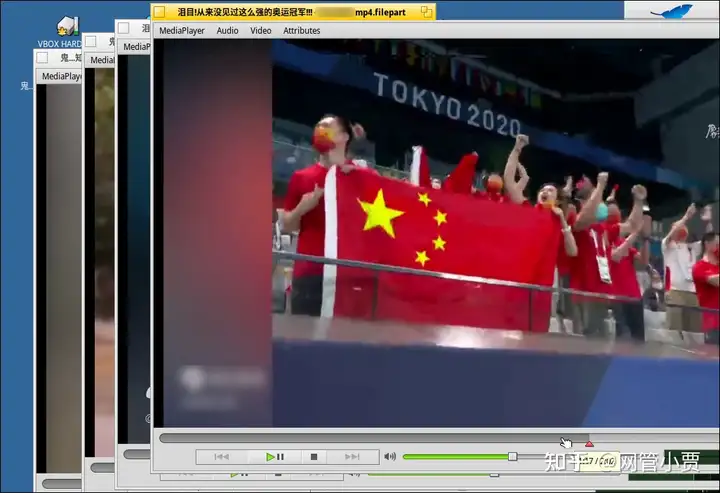This screenshot has height=493, width=720.
Task: Skip to next track in front player
Action: [352, 457]
